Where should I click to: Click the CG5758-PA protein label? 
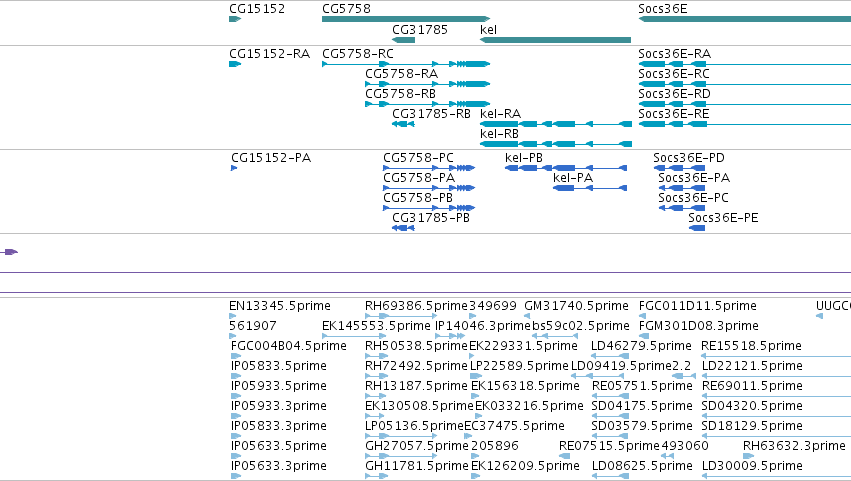pos(419,178)
